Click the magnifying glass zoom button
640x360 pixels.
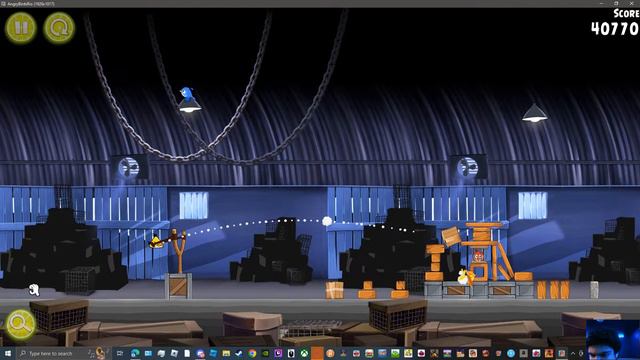click(x=20, y=324)
